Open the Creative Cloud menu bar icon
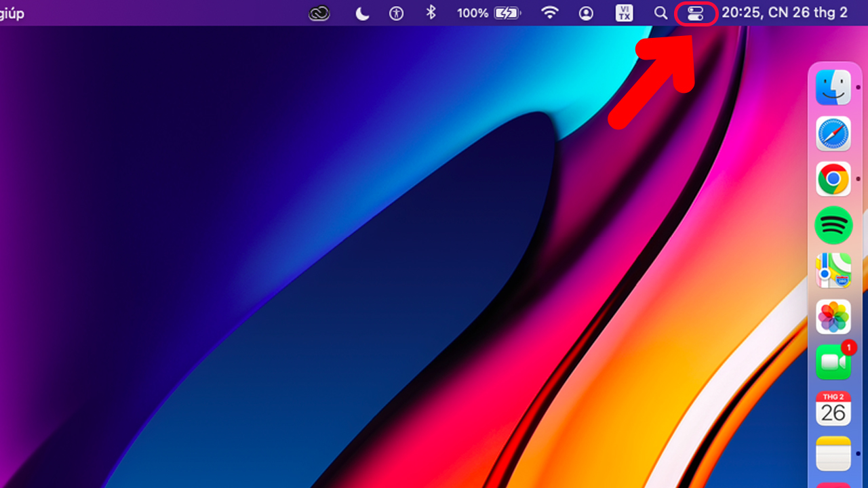Image resolution: width=868 pixels, height=488 pixels. coord(319,13)
